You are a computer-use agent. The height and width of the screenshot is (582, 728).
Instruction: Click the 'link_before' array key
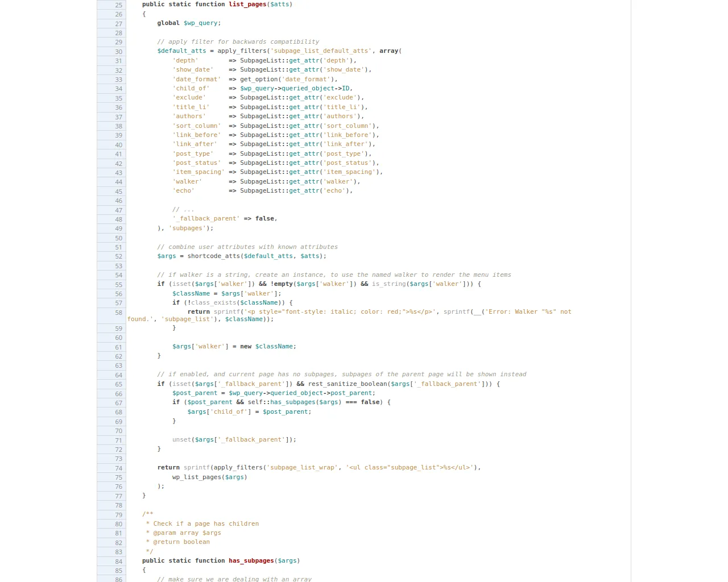(x=197, y=135)
